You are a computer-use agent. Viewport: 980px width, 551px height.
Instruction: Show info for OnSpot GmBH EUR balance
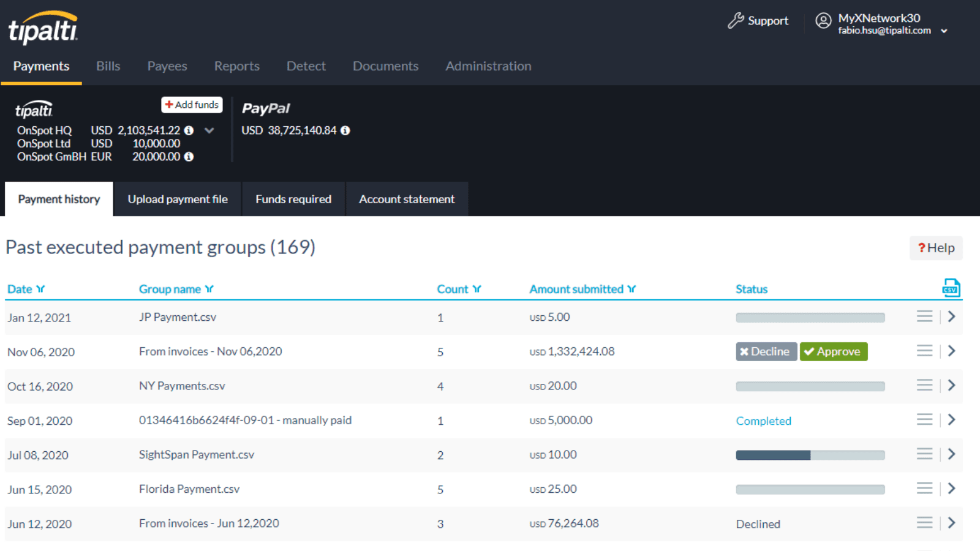pyautogui.click(x=189, y=157)
